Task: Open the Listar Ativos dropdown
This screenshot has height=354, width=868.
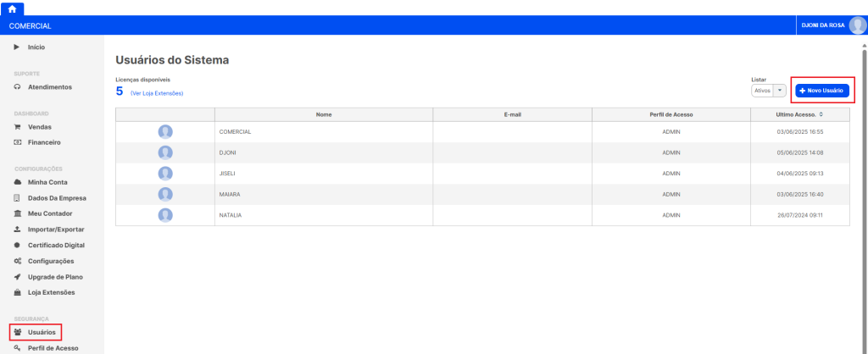Action: (x=768, y=91)
